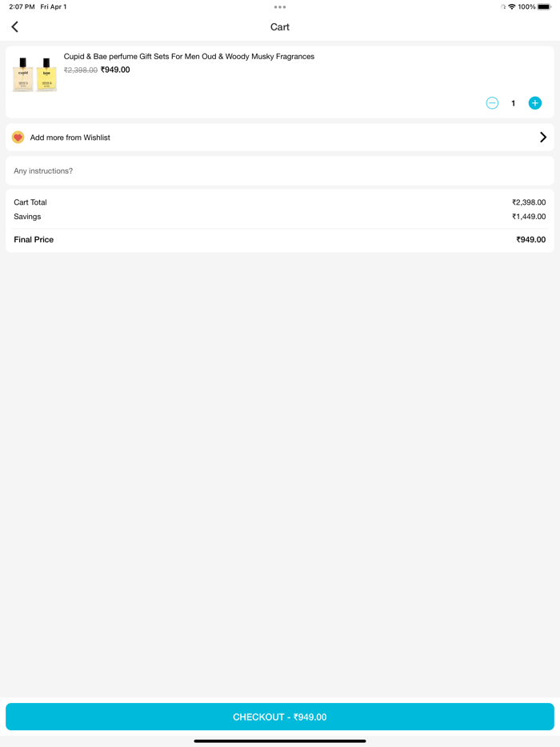The width and height of the screenshot is (560, 747).
Task: Increase quantity with the plus button
Action: tap(535, 103)
